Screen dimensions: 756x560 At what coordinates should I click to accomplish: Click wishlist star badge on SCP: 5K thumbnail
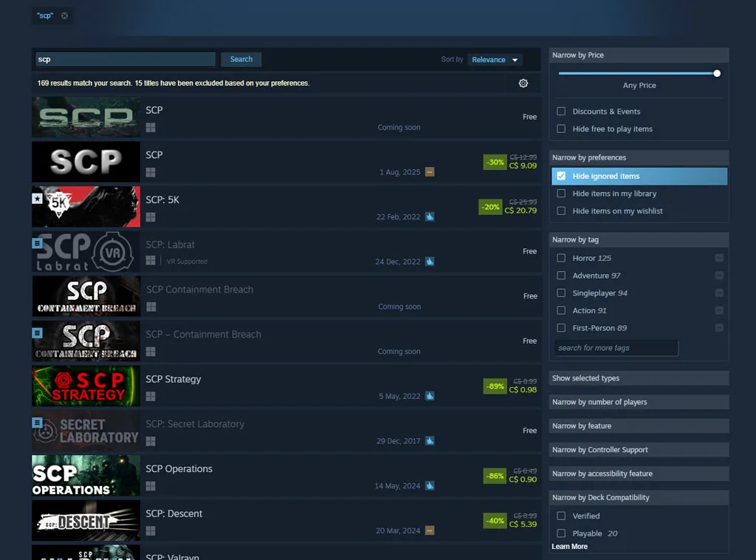37,198
